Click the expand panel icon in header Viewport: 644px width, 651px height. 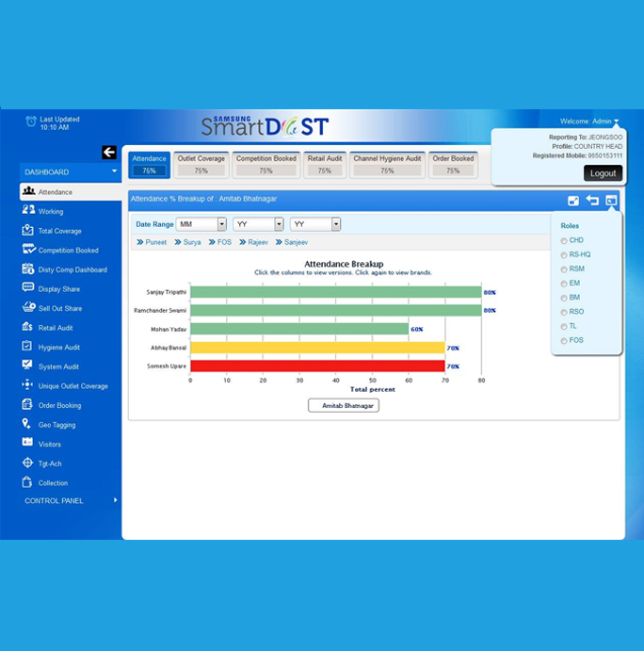point(573,201)
